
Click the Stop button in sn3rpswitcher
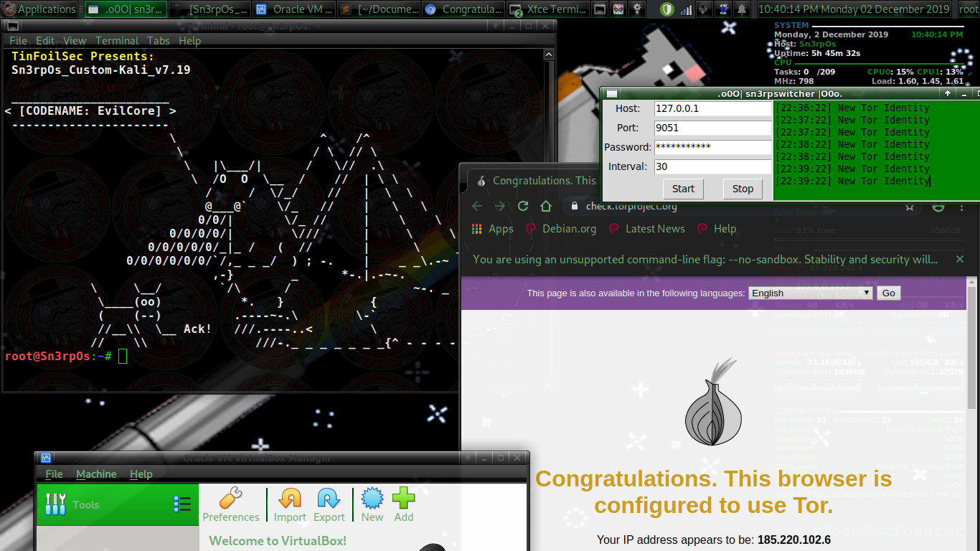click(743, 189)
